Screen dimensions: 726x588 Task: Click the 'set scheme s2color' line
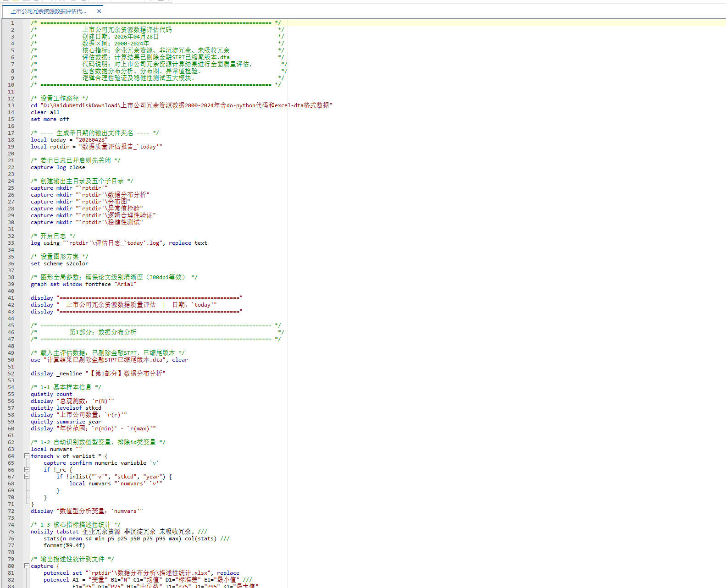tap(60, 264)
